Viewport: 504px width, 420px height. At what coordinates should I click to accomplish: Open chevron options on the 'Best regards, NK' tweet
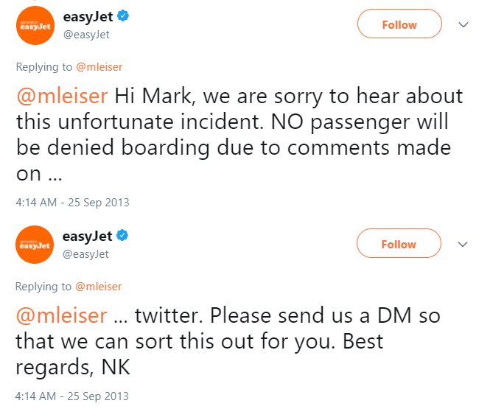(463, 244)
